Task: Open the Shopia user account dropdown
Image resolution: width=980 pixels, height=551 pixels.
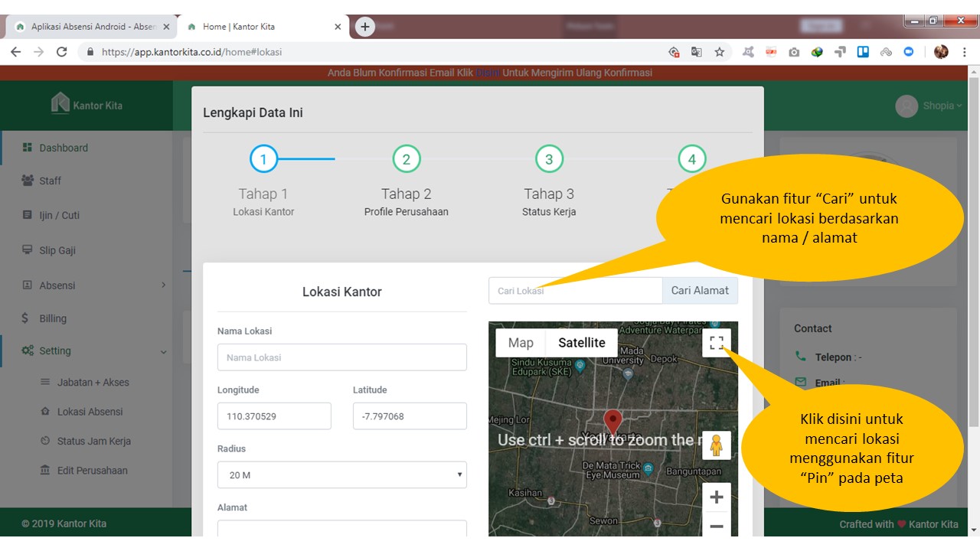Action: coord(929,106)
